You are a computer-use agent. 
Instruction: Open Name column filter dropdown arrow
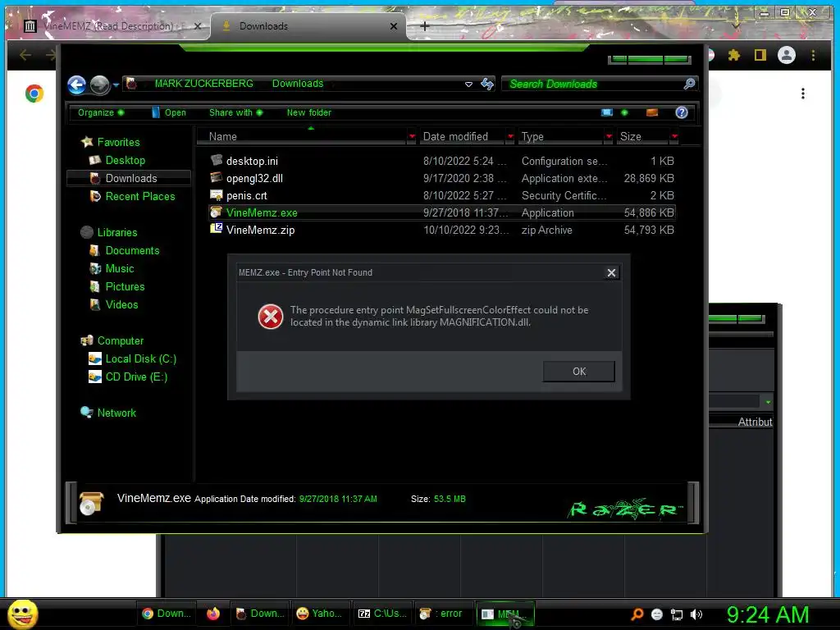[412, 137]
